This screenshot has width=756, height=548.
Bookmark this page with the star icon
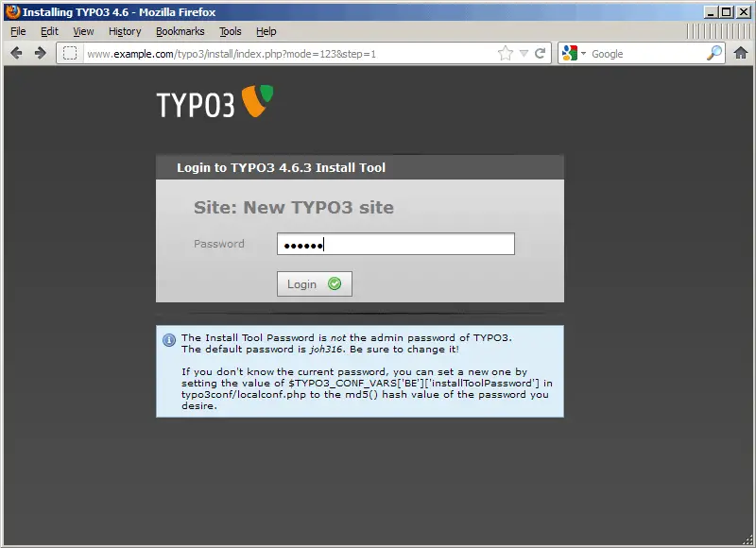(506, 53)
